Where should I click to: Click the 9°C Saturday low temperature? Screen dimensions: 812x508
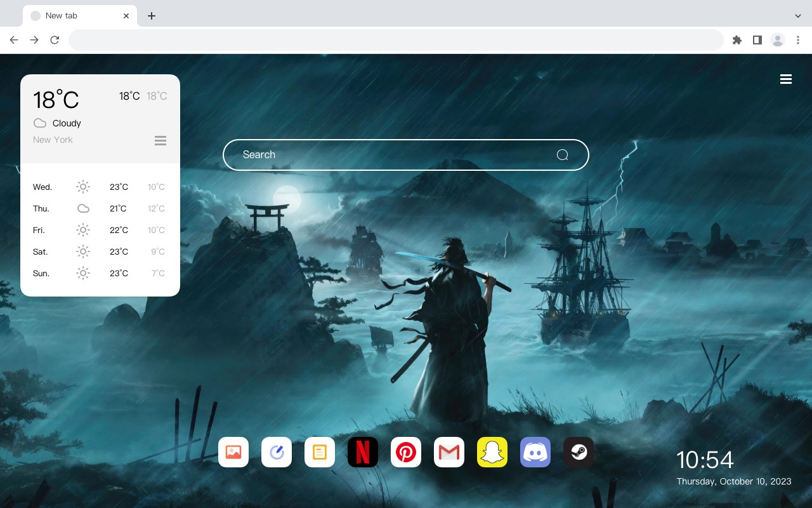(158, 252)
